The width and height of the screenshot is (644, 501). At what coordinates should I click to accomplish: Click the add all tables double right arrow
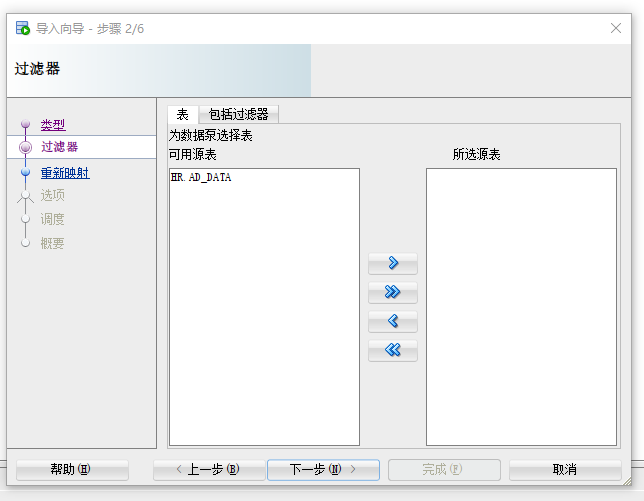pyautogui.click(x=393, y=293)
